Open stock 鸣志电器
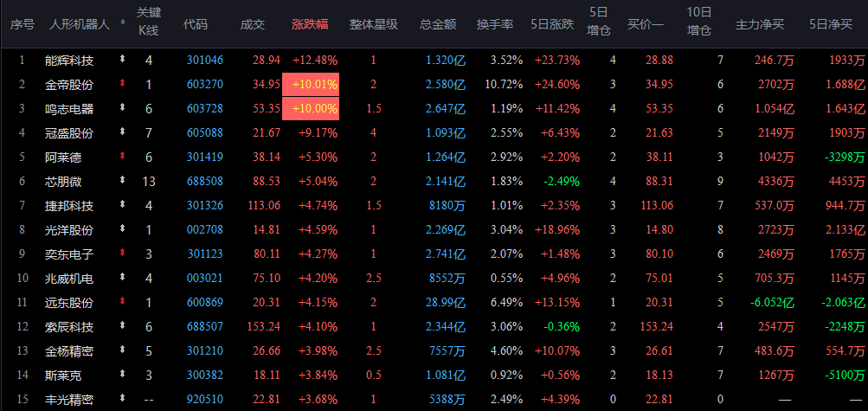 coord(69,109)
